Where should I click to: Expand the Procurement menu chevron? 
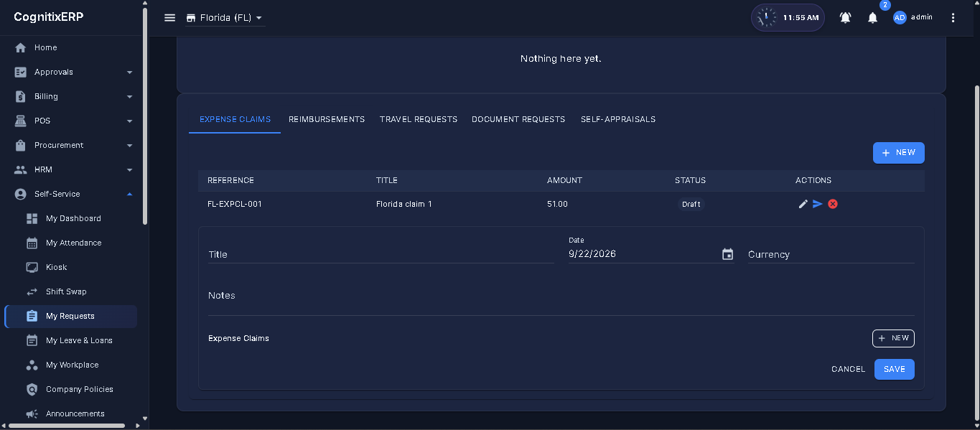[x=129, y=146]
